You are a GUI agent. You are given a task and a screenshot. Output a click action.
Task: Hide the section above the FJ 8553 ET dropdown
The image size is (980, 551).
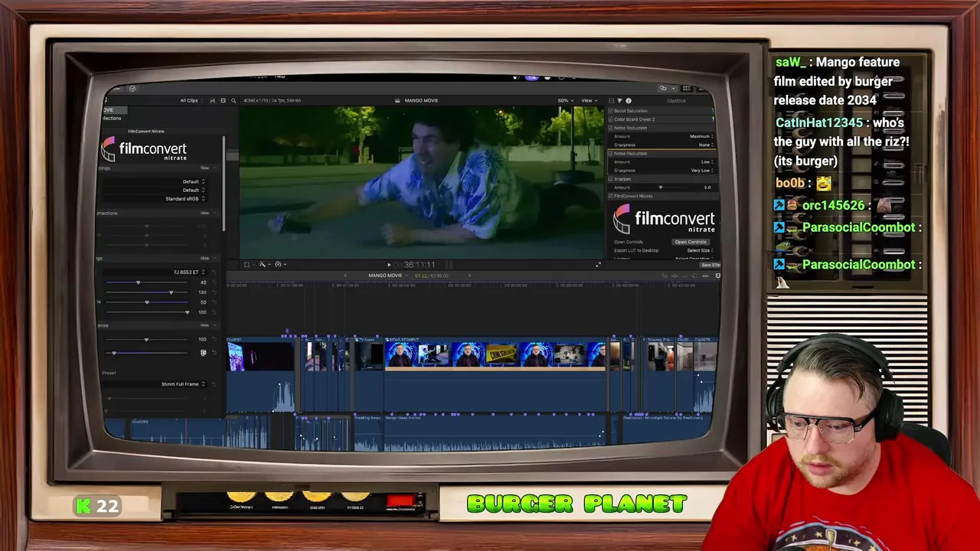(x=204, y=258)
